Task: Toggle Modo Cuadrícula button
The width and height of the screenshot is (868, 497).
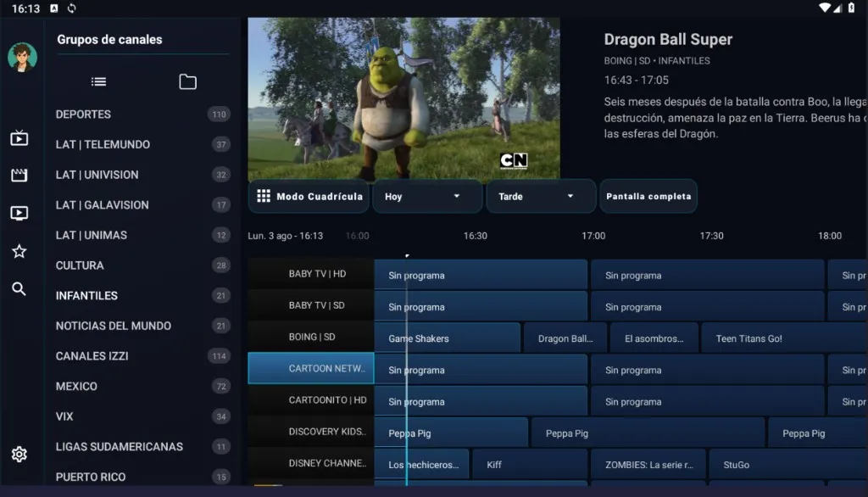Action: 309,196
